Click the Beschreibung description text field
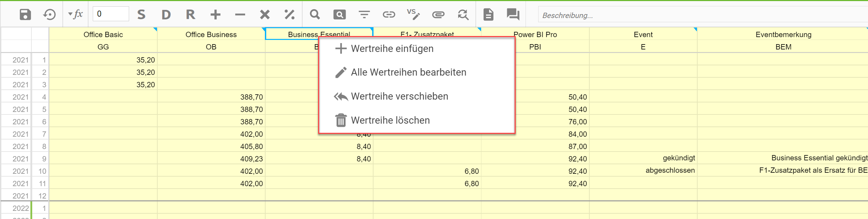Viewport: 868px width, 219px height. [702, 15]
